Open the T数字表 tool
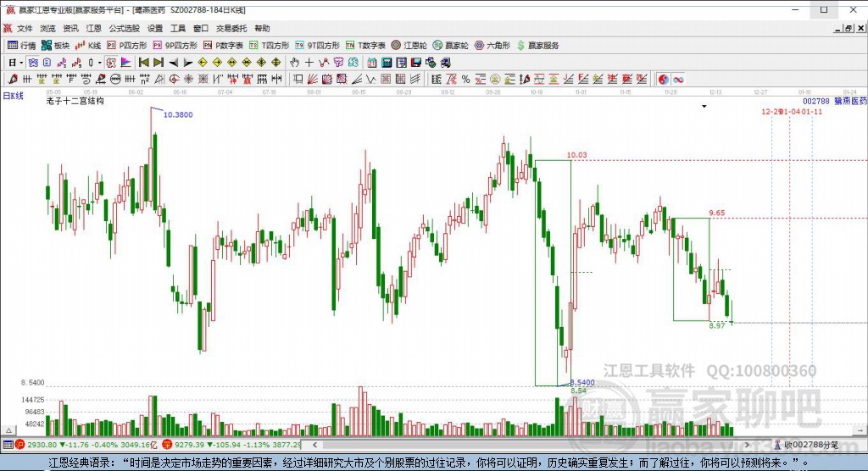The image size is (868, 471). tap(365, 46)
